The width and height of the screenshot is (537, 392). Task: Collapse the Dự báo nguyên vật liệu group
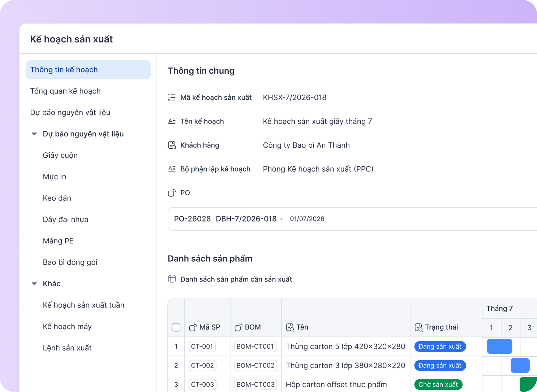(34, 134)
